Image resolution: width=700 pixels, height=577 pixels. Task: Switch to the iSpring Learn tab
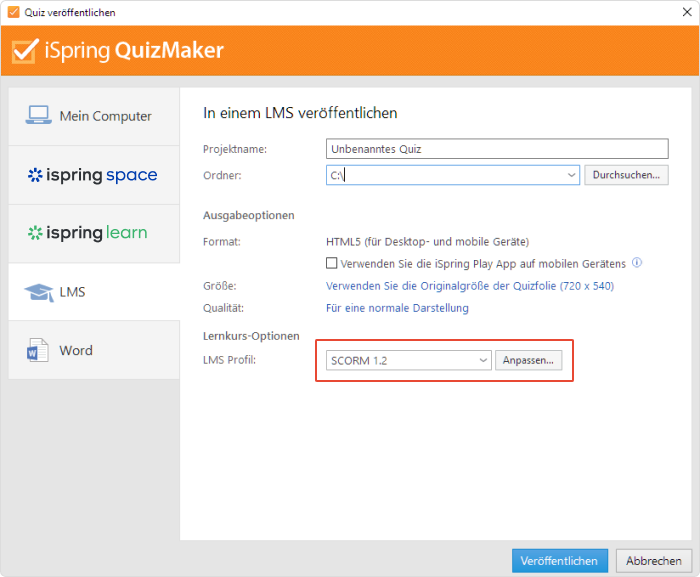coord(94,233)
